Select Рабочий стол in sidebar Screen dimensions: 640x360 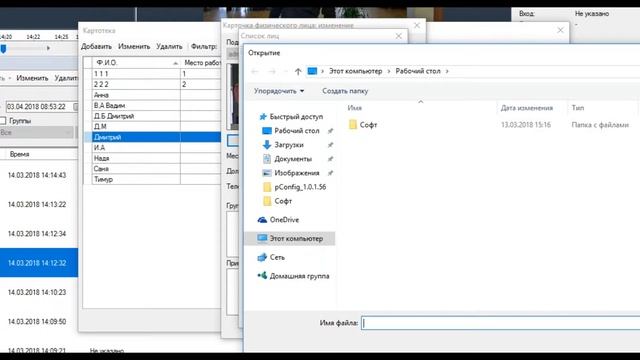coord(297,131)
